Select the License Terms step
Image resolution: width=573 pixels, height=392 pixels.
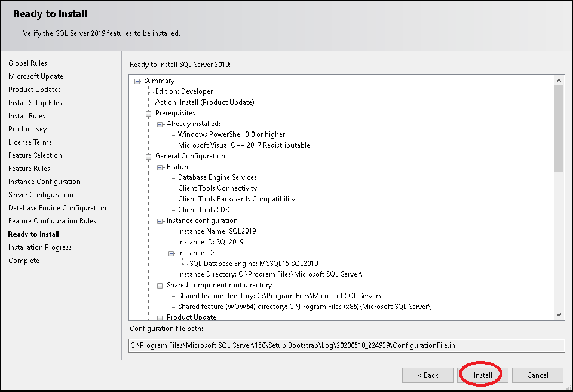(30, 142)
